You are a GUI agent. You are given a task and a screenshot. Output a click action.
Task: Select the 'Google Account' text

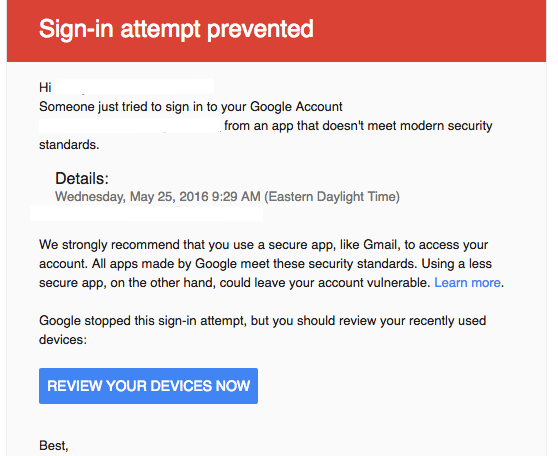(296, 107)
